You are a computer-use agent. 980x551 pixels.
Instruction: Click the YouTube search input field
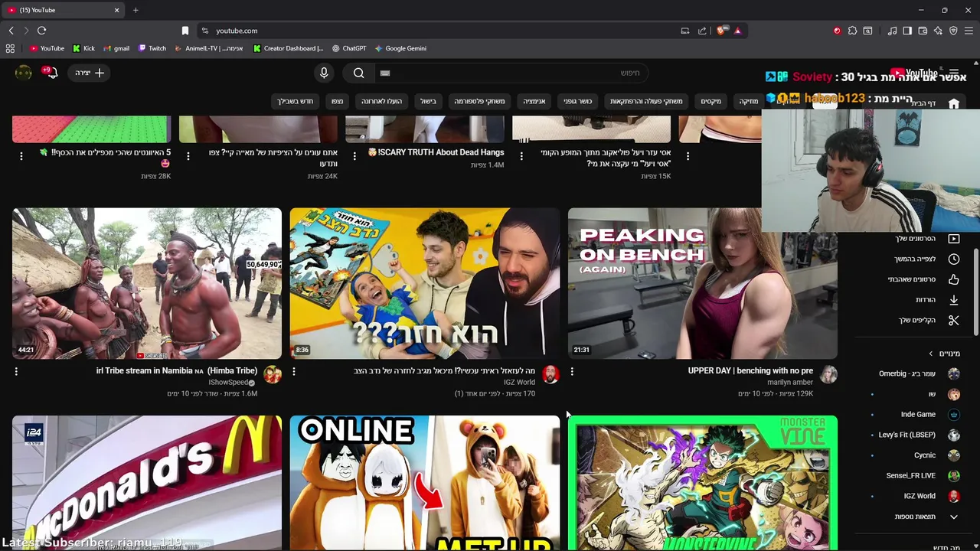[x=511, y=73]
